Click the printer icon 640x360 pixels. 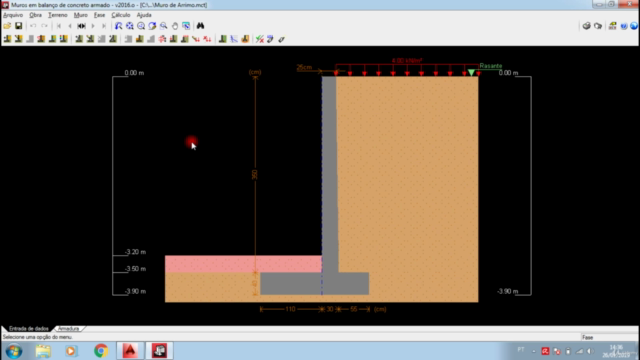(x=587, y=26)
